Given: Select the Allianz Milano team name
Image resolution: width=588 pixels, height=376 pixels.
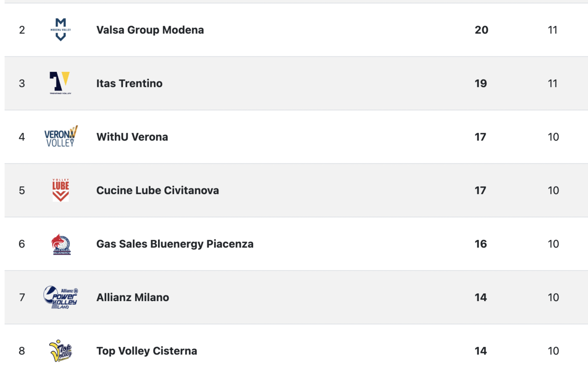Looking at the screenshot, I should pos(133,297).
